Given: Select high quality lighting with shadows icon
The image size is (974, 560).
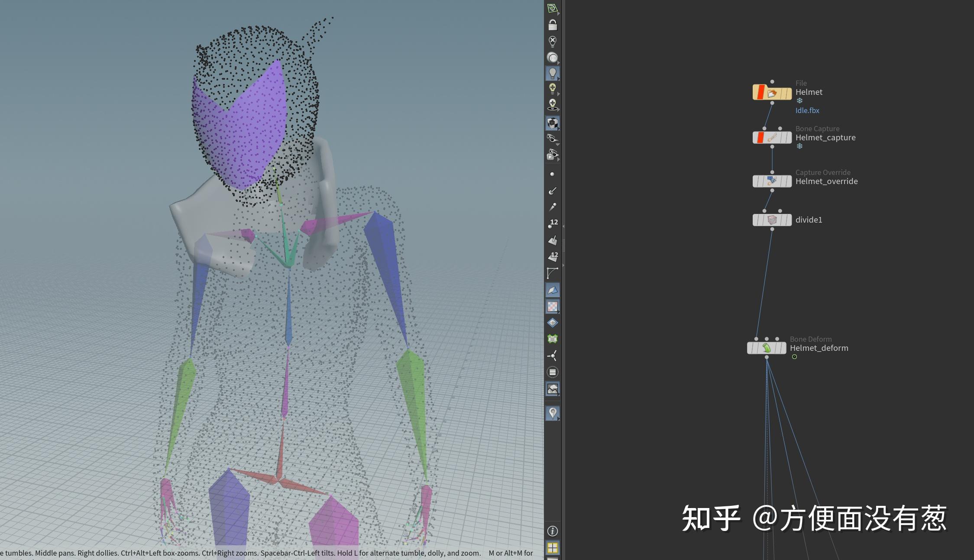Looking at the screenshot, I should [x=552, y=104].
